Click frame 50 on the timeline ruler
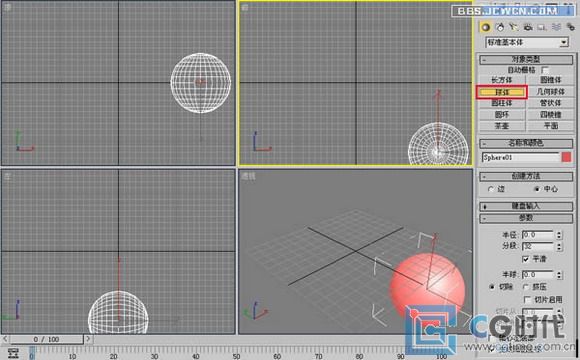 237,353
